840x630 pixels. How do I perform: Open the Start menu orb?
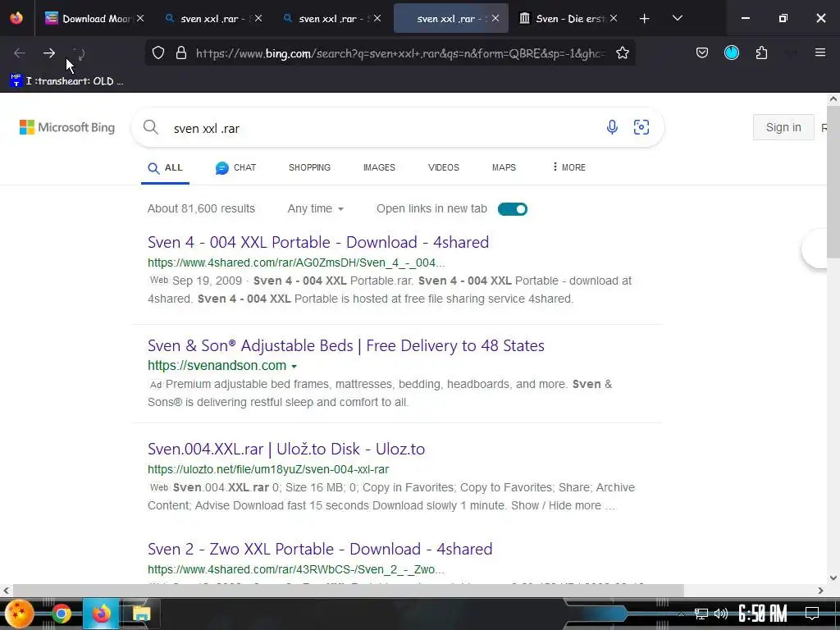[19, 614]
